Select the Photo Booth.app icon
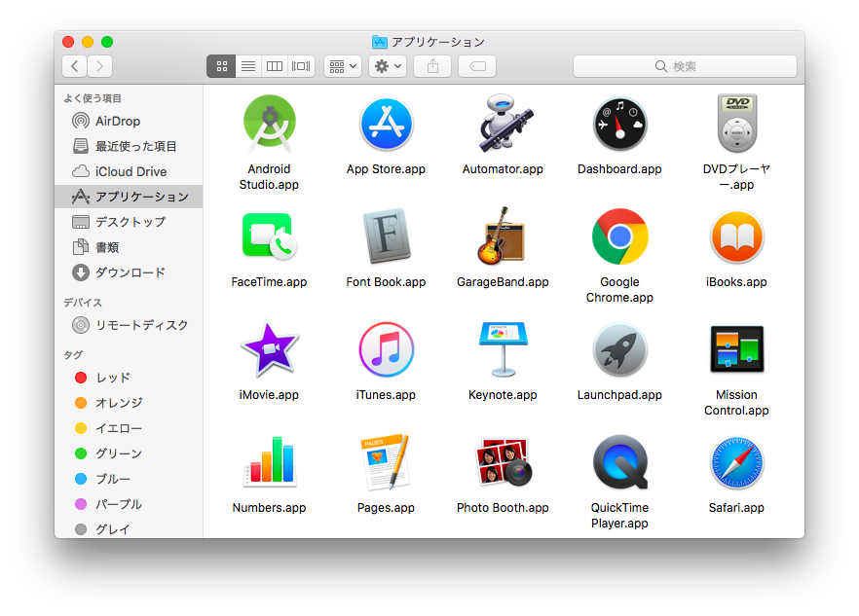The image size is (859, 616). click(504, 461)
